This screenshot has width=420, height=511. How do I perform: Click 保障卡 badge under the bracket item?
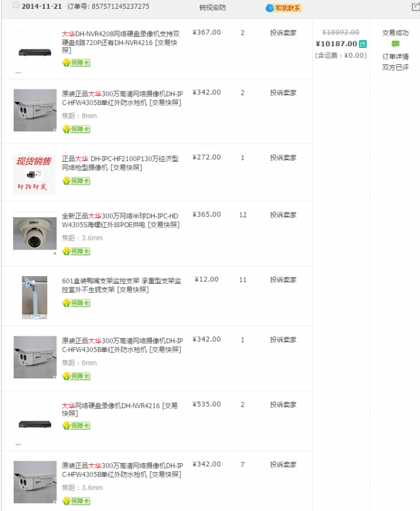[76, 303]
